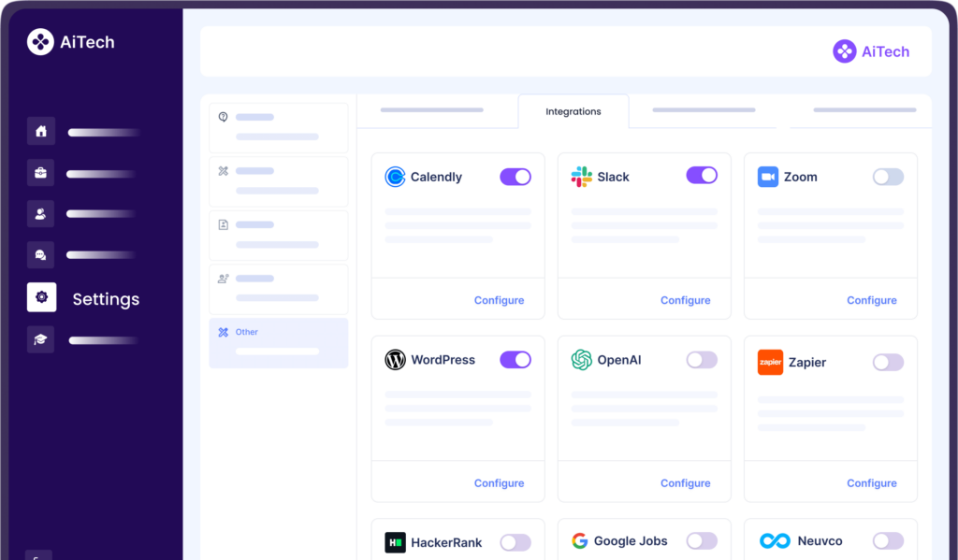Enable the Zoom integration toggle
Viewport: 958px width, 560px height.
[x=888, y=177]
